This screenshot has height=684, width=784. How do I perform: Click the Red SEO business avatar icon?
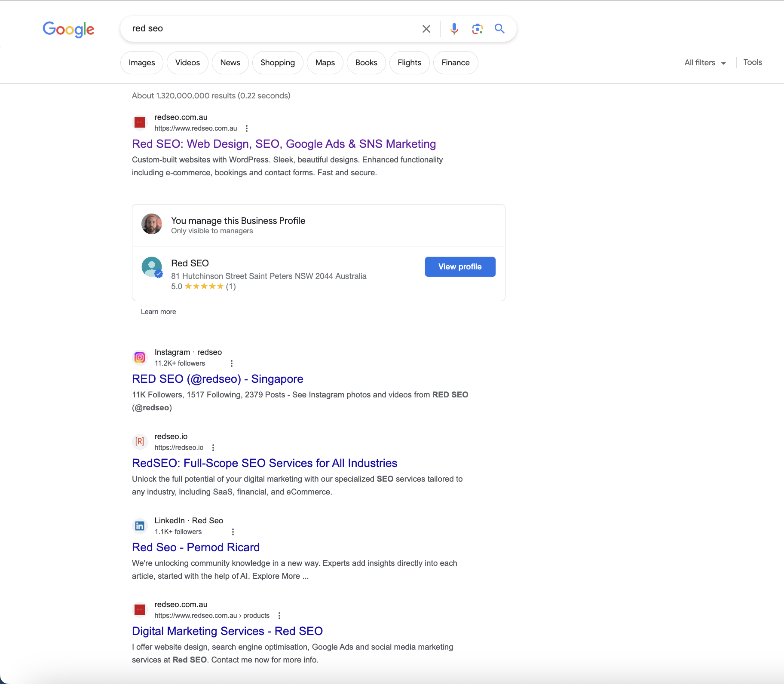152,267
